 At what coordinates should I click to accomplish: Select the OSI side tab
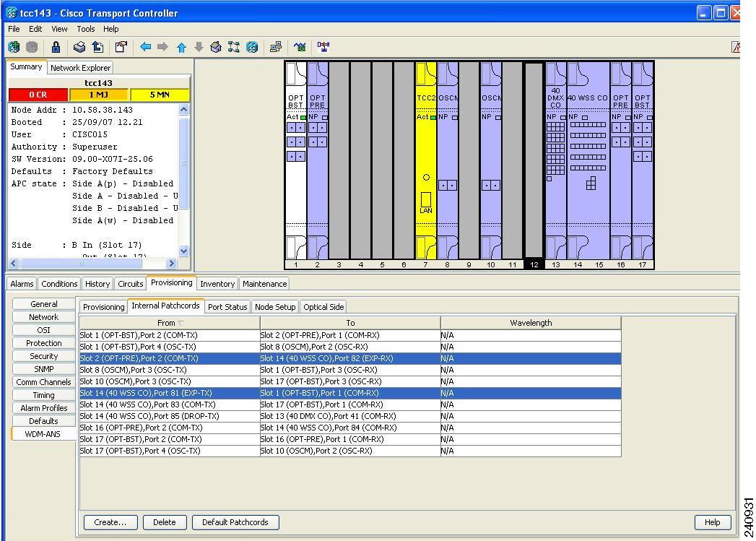click(44, 330)
